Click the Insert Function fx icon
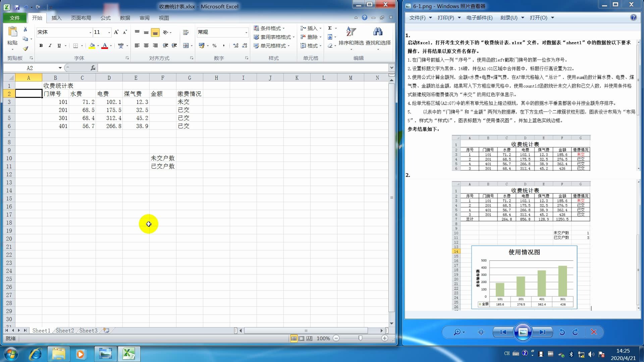This screenshot has height=362, width=644. pos(93,68)
